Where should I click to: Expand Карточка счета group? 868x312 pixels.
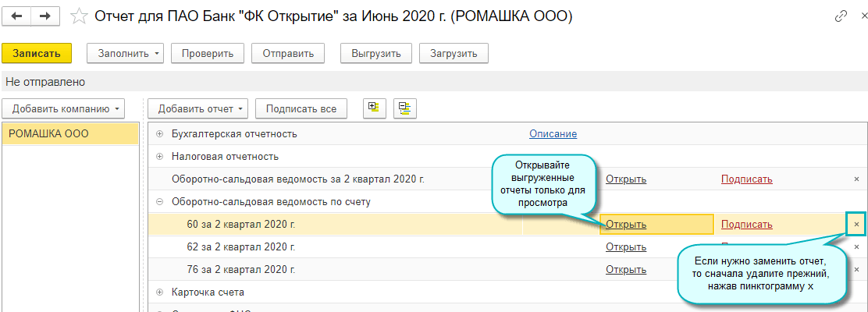click(160, 292)
